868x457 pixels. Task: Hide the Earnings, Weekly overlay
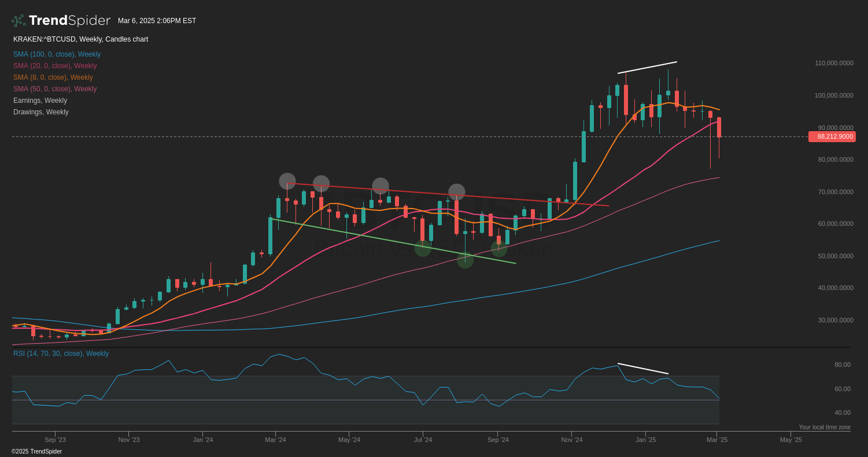coord(40,101)
